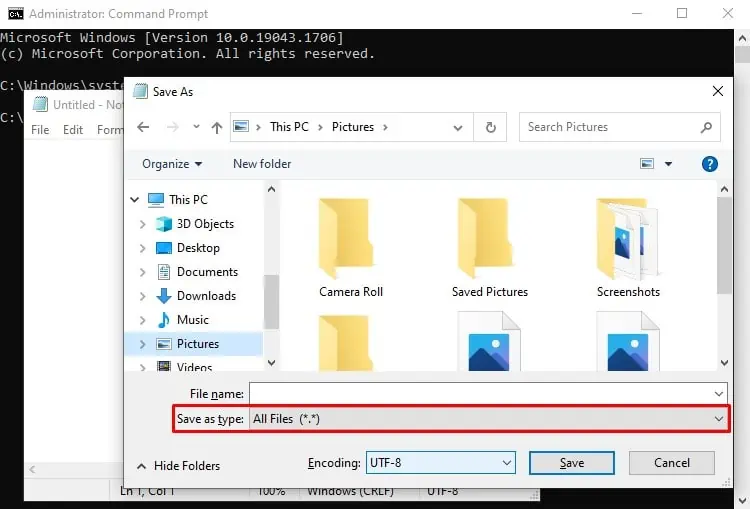Create a New folder

click(x=262, y=164)
